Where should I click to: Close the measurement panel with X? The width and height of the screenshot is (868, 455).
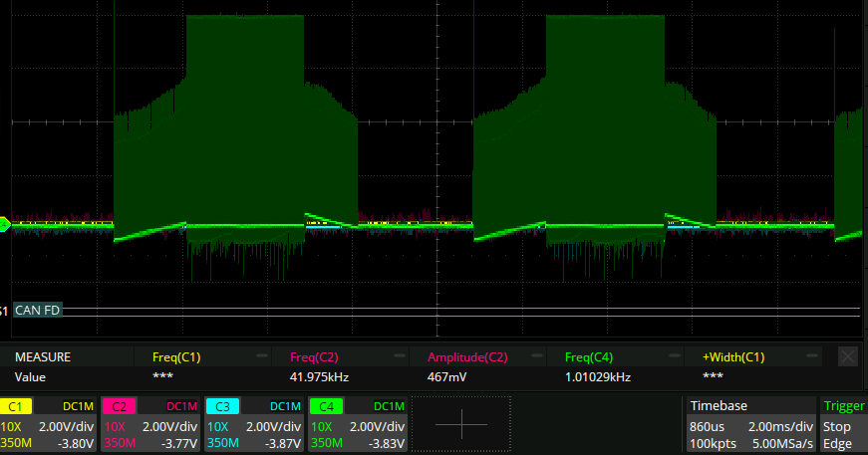(x=847, y=356)
